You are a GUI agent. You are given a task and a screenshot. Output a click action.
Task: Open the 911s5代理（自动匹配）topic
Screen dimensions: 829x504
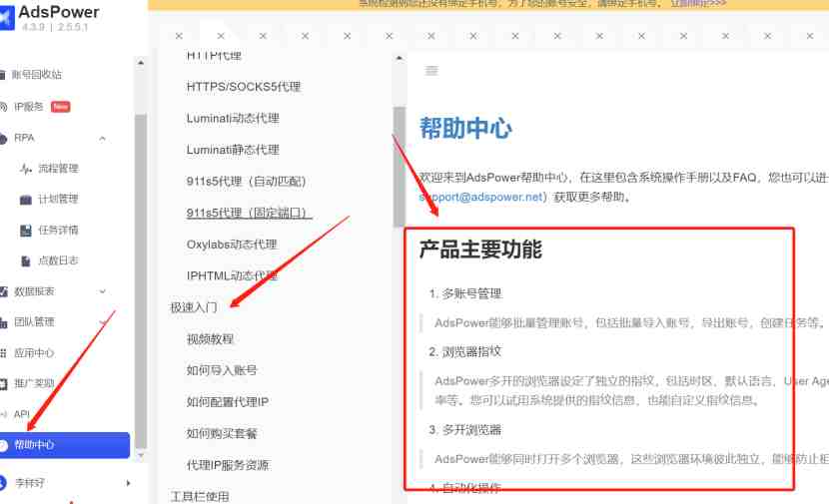246,182
